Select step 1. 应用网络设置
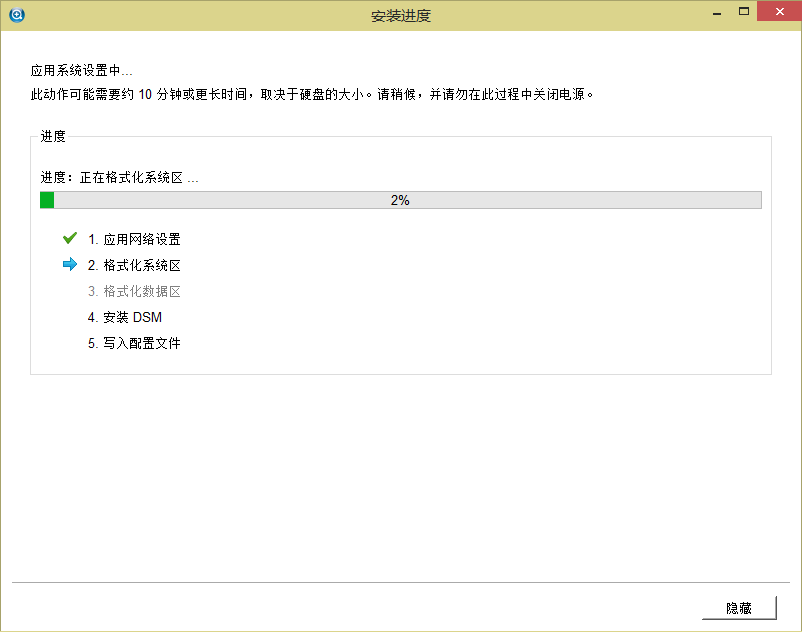 click(134, 240)
